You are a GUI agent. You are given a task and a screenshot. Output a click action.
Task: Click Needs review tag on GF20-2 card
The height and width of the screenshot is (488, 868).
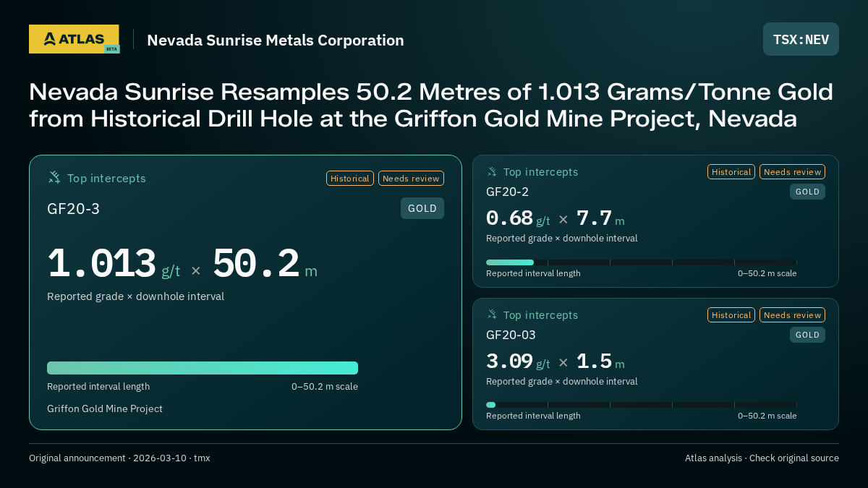(x=792, y=171)
